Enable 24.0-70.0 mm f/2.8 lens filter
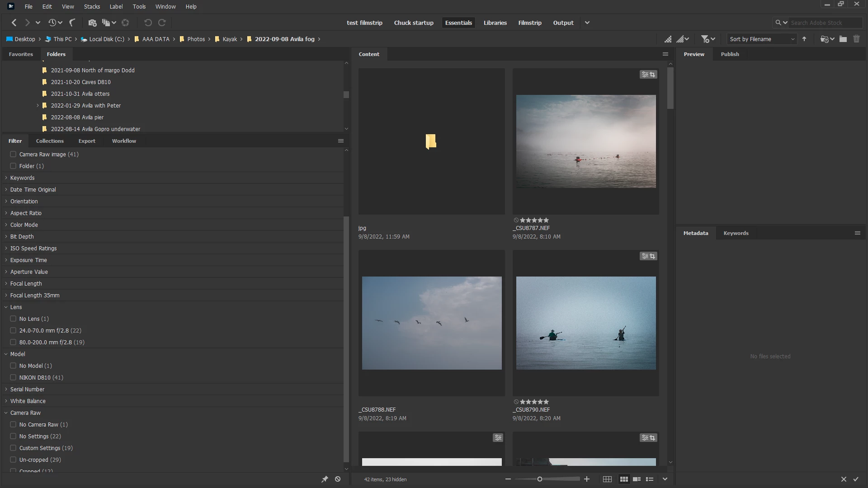The height and width of the screenshot is (488, 868). (x=13, y=330)
